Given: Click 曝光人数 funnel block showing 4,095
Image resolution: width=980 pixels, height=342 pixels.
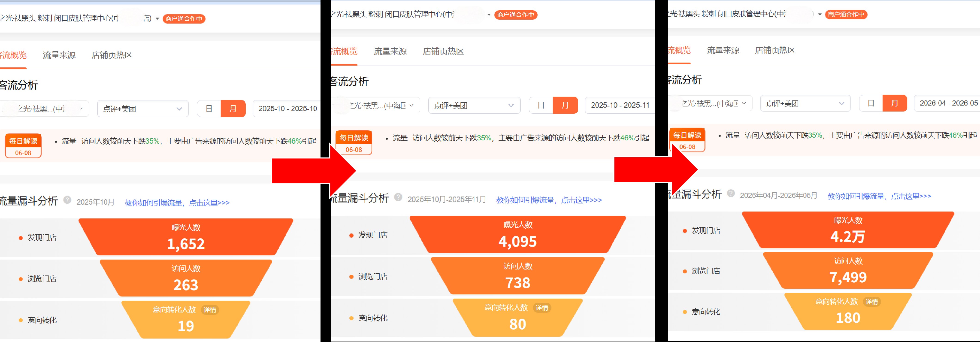Looking at the screenshot, I should tap(518, 234).
